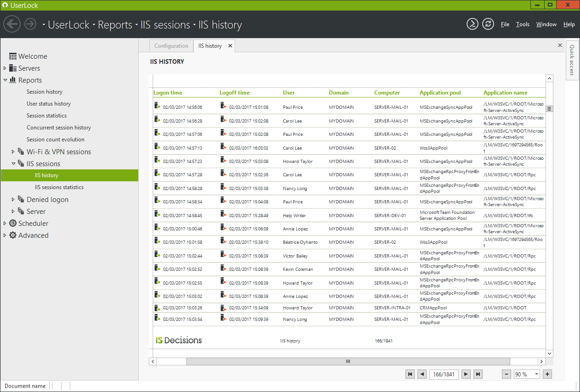
Task: Go to previous report page
Action: (422, 374)
